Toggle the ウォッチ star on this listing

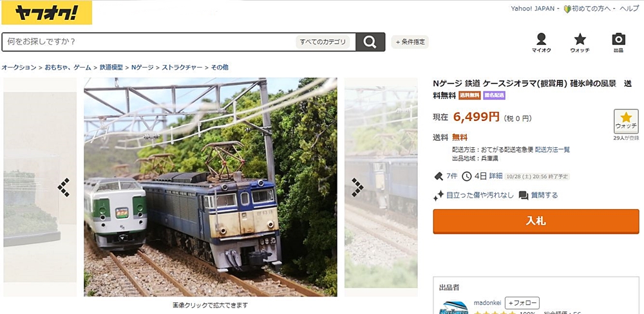626,122
